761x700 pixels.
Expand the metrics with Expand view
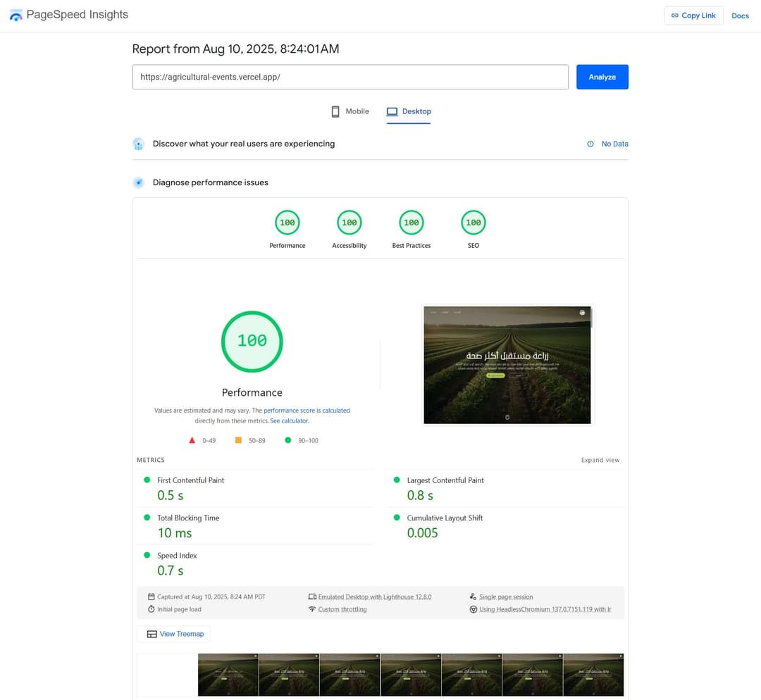coord(600,460)
